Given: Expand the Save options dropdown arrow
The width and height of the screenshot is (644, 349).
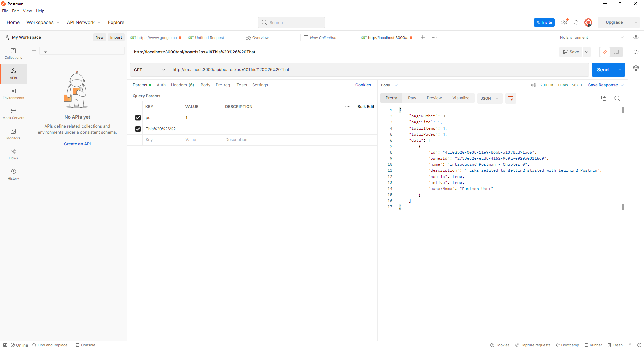Looking at the screenshot, I should pos(587,52).
